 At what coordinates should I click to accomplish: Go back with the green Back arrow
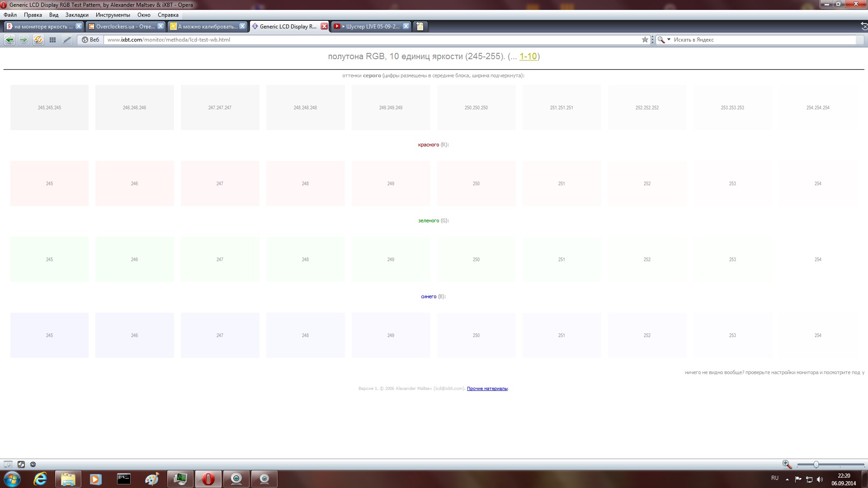coord(9,40)
